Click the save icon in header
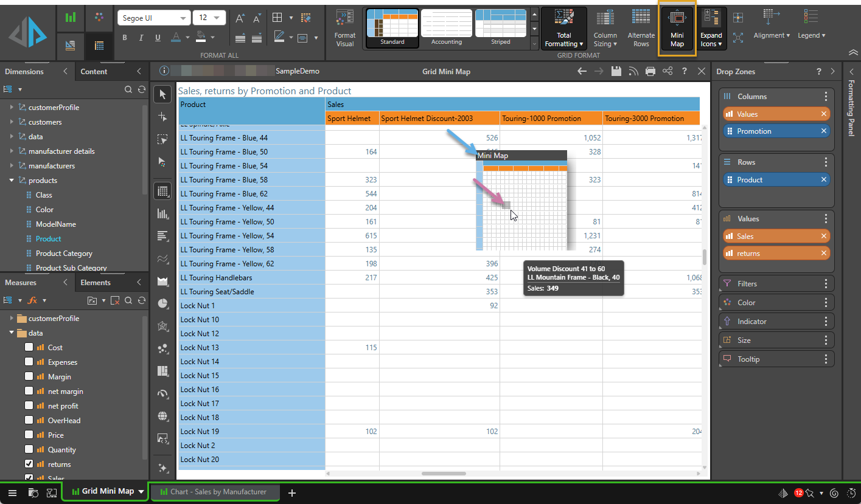The height and width of the screenshot is (504, 861). pyautogui.click(x=616, y=71)
